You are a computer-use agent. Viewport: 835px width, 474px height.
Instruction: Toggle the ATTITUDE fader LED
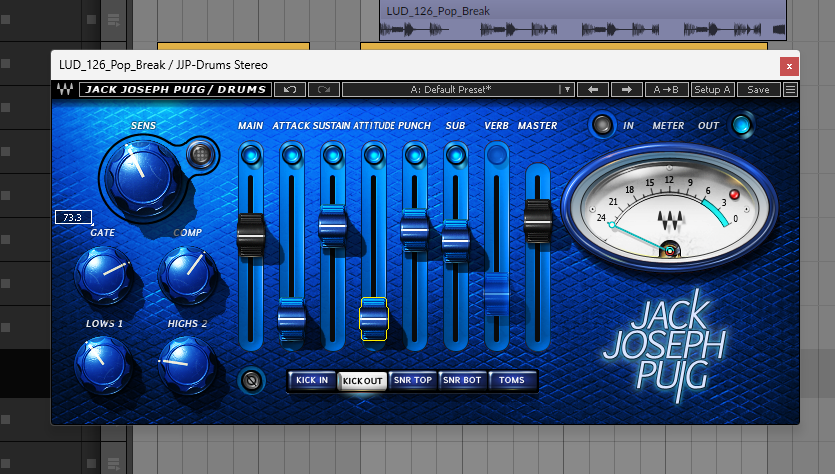click(373, 156)
